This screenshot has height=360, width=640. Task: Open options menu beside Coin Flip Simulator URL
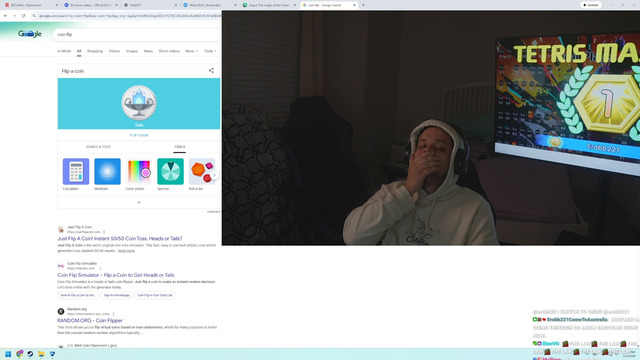pos(100,269)
